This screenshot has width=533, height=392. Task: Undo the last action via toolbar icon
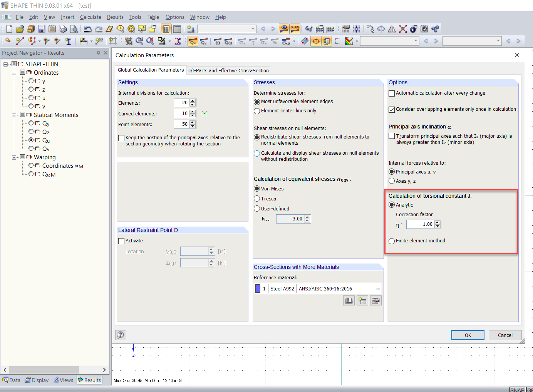click(x=87, y=29)
